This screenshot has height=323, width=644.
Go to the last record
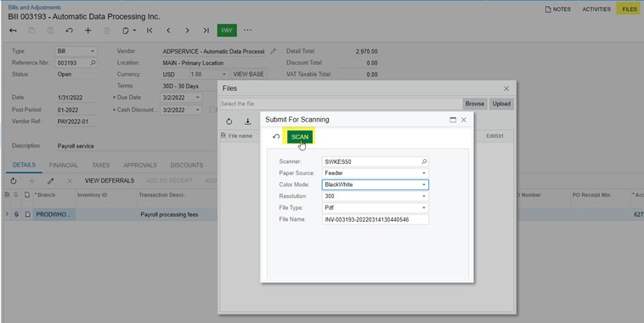click(x=206, y=31)
